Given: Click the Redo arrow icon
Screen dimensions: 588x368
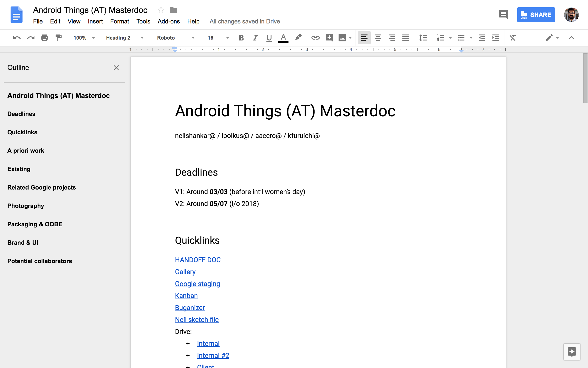Looking at the screenshot, I should pos(31,38).
